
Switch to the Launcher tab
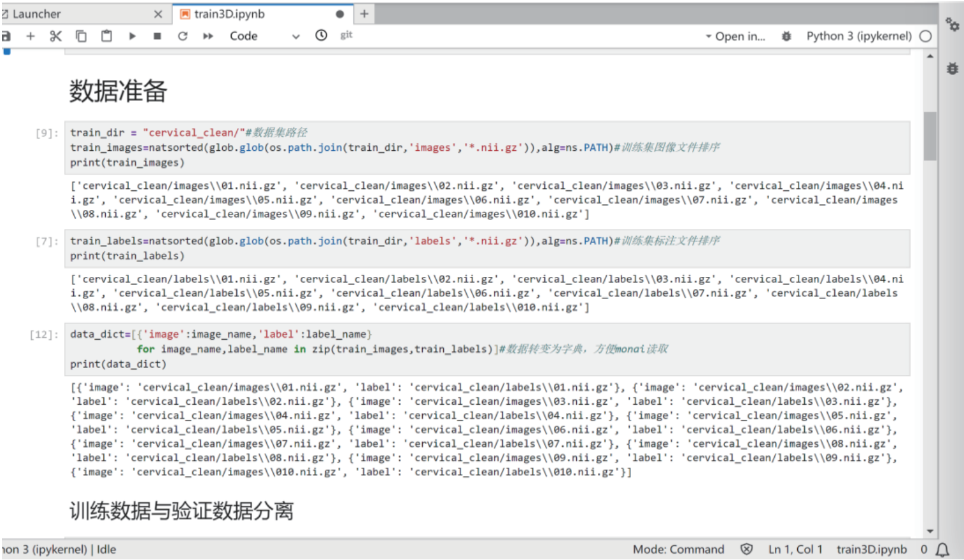pos(37,14)
